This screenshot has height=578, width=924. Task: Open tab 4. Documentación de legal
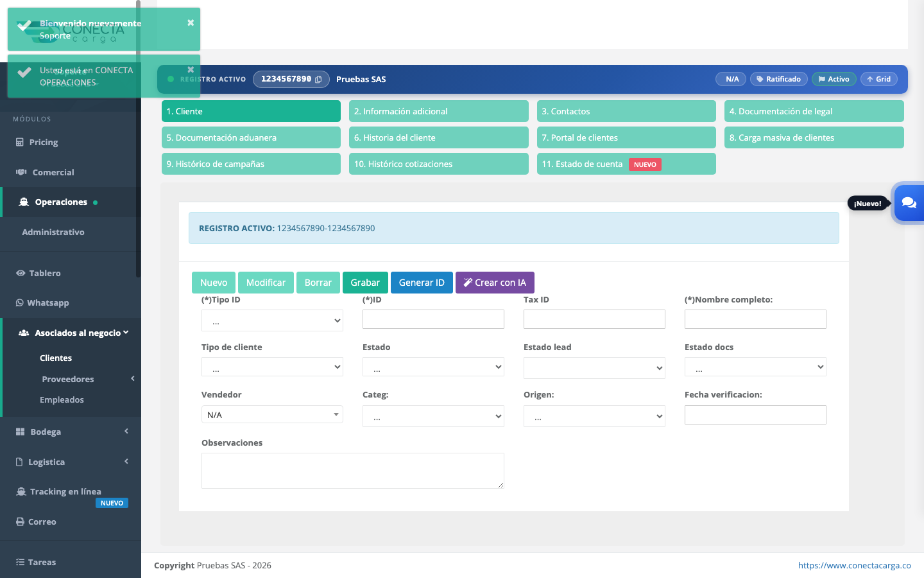click(814, 111)
